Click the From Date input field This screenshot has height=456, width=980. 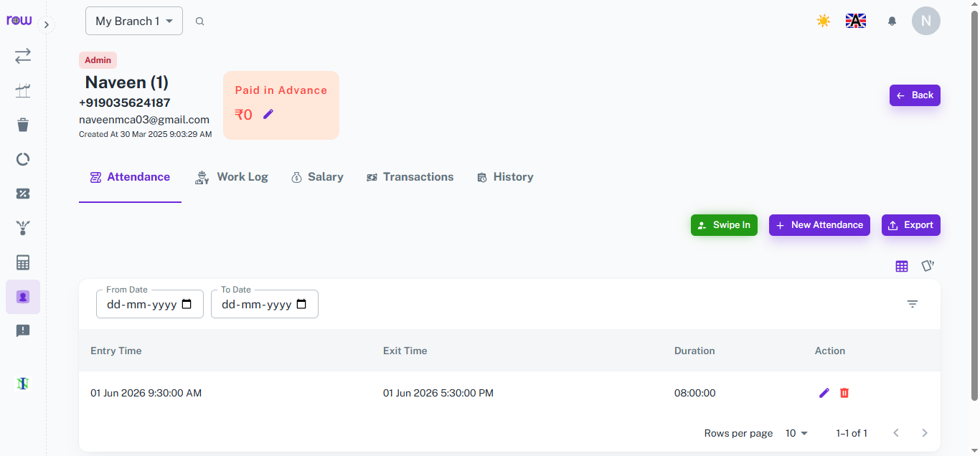click(150, 304)
